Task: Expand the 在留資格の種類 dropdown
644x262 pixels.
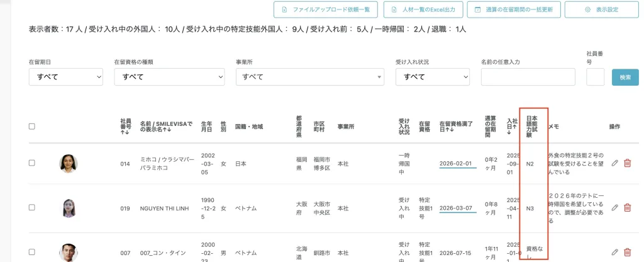Action: (169, 77)
